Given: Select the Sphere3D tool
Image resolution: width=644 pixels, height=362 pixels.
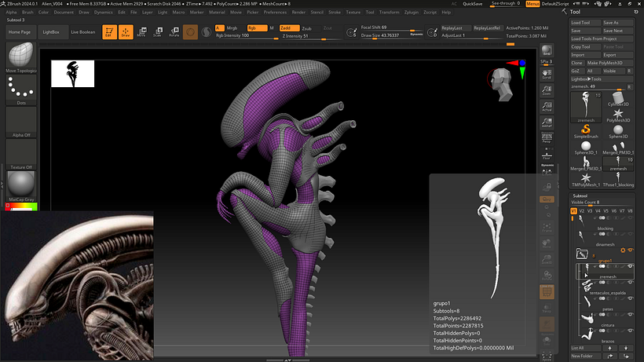Looking at the screenshot, I should pyautogui.click(x=618, y=131).
